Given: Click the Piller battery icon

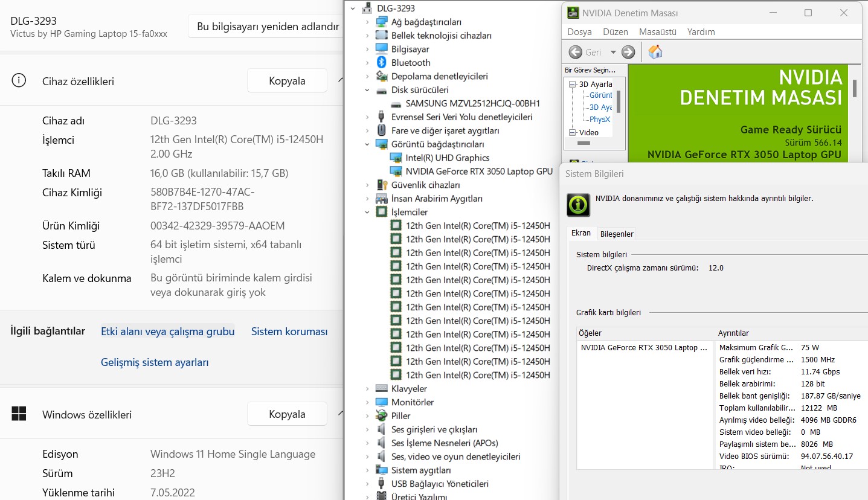Looking at the screenshot, I should point(381,416).
